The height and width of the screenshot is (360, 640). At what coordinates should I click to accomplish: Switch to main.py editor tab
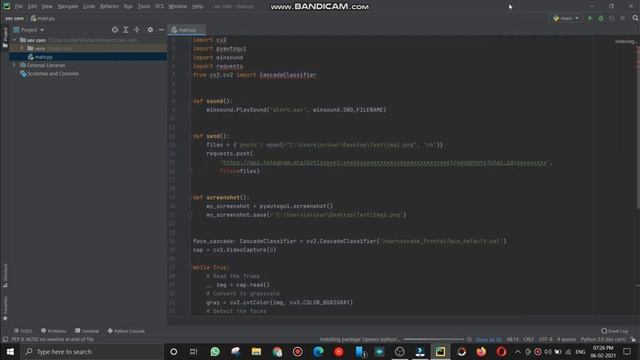point(186,30)
